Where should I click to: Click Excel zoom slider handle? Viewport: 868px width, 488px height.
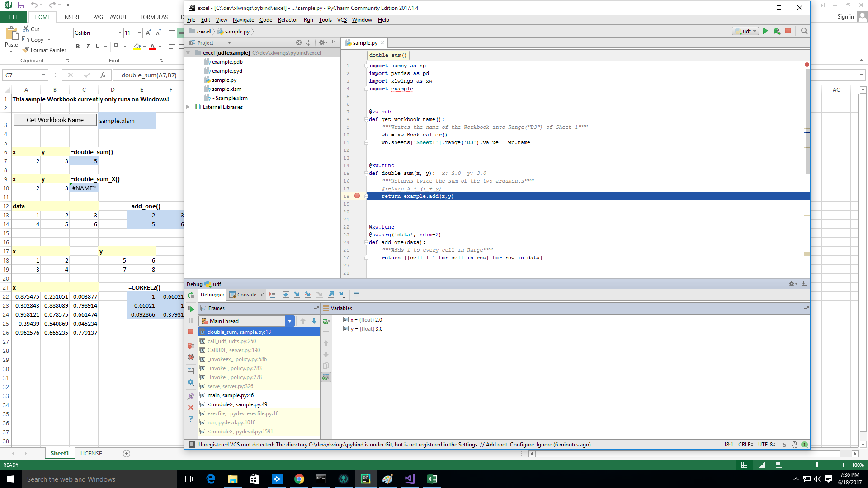[816, 465]
